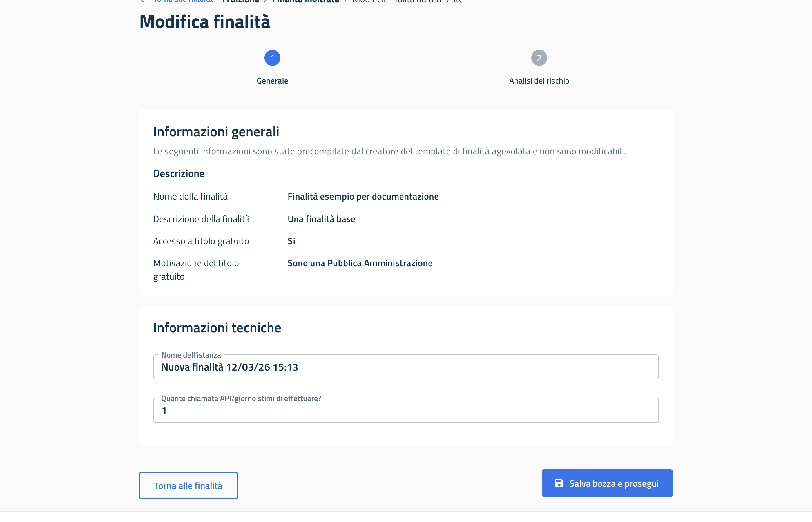Focus the Nome dell'istanza input field
Screen dimensions: 812x522
click(x=406, y=367)
